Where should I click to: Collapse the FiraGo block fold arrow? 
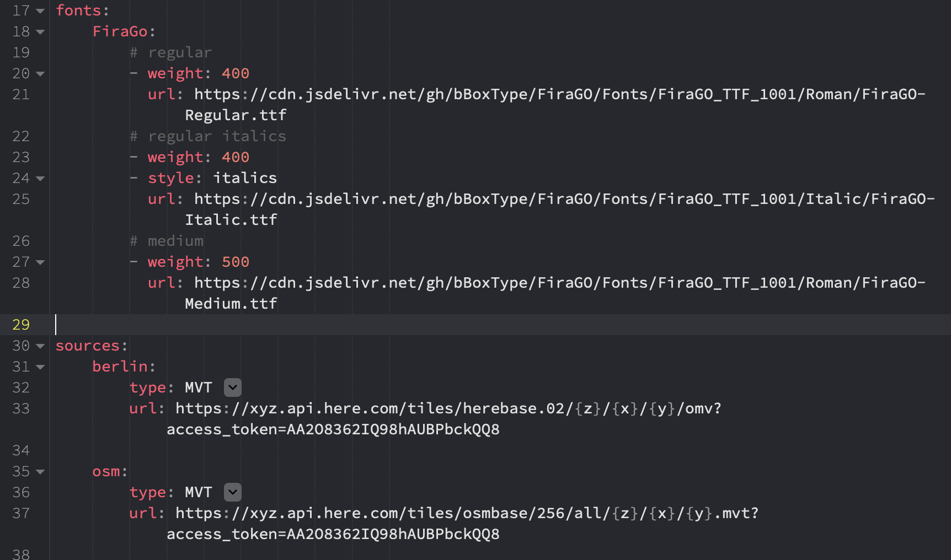point(40,32)
